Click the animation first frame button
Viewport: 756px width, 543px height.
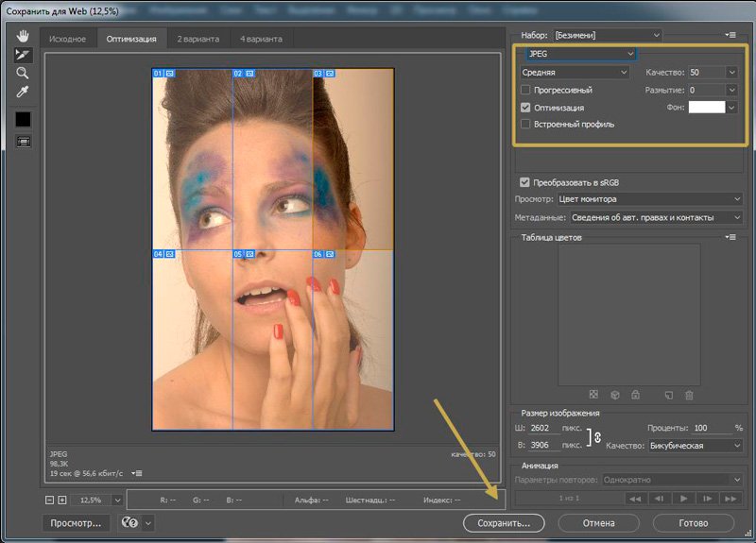(635, 499)
